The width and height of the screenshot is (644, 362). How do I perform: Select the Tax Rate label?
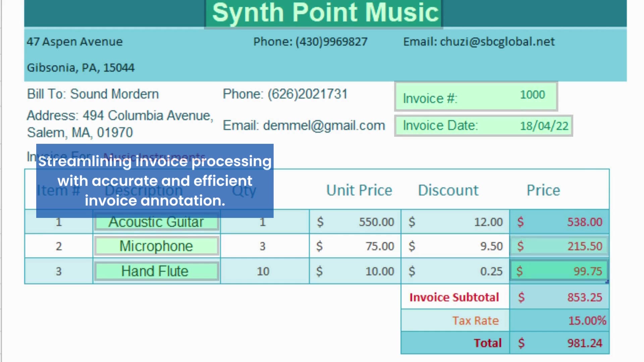coord(475,321)
